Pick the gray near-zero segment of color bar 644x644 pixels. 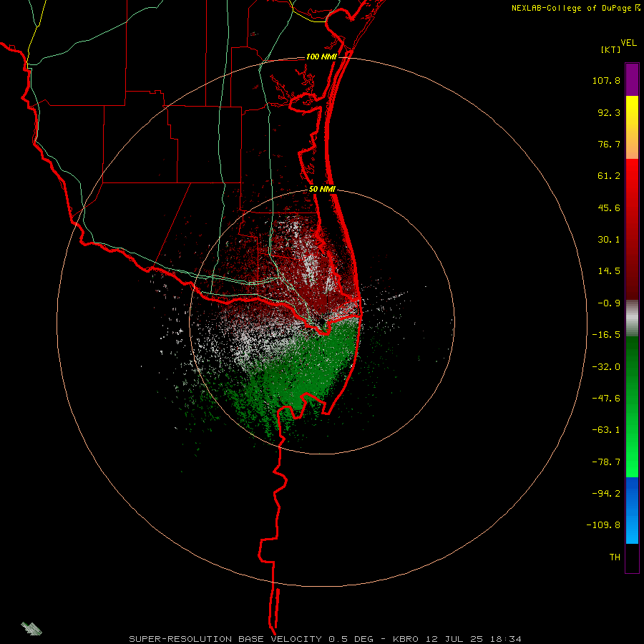632,316
